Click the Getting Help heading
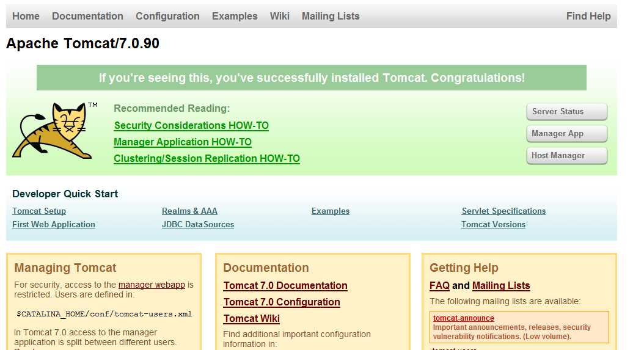 (x=464, y=268)
